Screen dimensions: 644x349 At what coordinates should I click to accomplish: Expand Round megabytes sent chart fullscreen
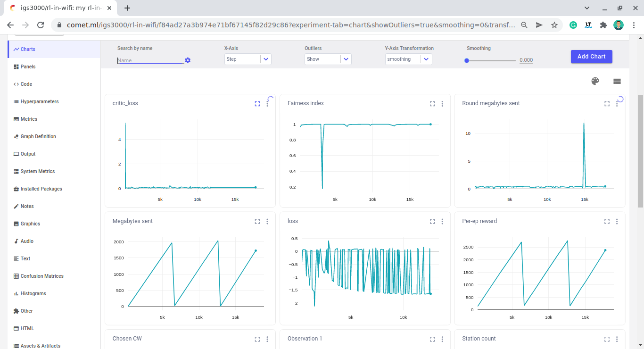pyautogui.click(x=607, y=104)
